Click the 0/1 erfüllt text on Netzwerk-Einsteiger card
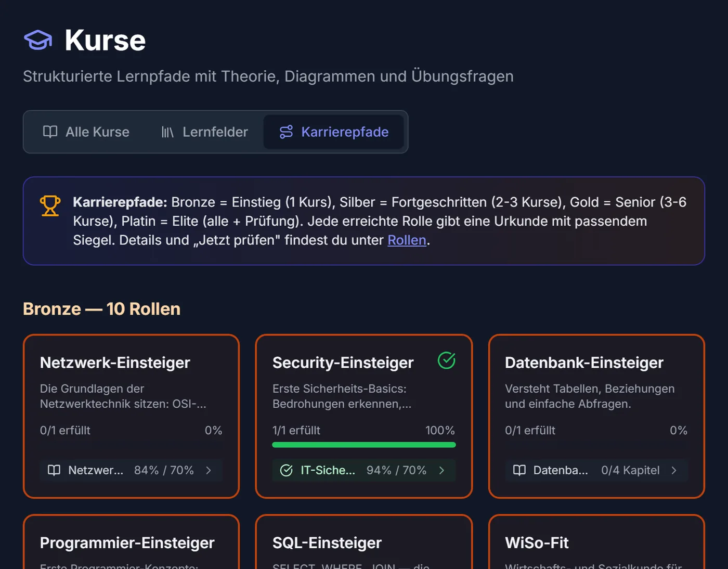The image size is (728, 569). (x=65, y=431)
